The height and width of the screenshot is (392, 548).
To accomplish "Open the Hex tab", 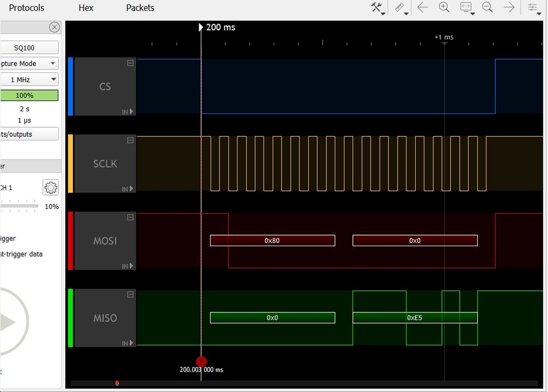I will pyautogui.click(x=86, y=8).
